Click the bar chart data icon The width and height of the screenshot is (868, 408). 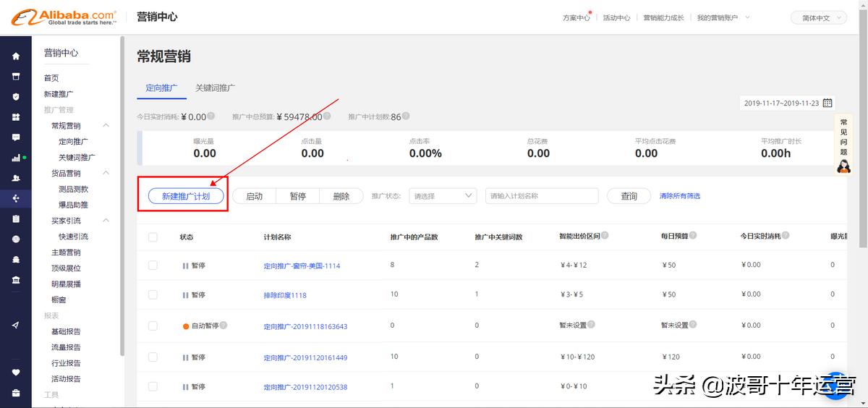16,158
